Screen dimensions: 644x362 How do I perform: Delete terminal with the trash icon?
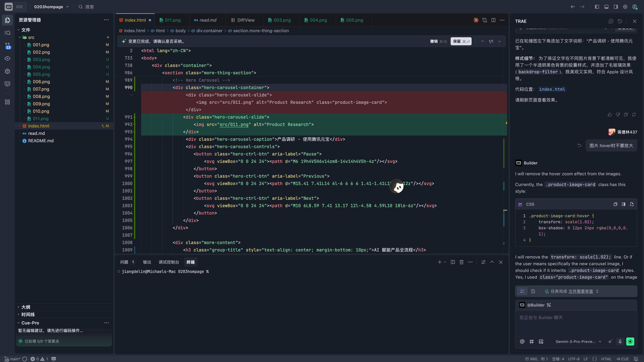coord(462,262)
